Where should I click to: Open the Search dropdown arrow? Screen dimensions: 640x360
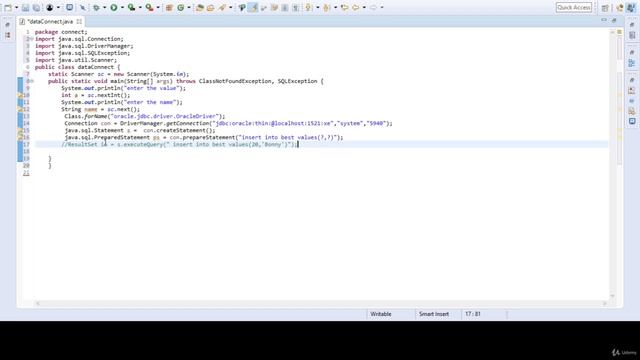pos(231,8)
